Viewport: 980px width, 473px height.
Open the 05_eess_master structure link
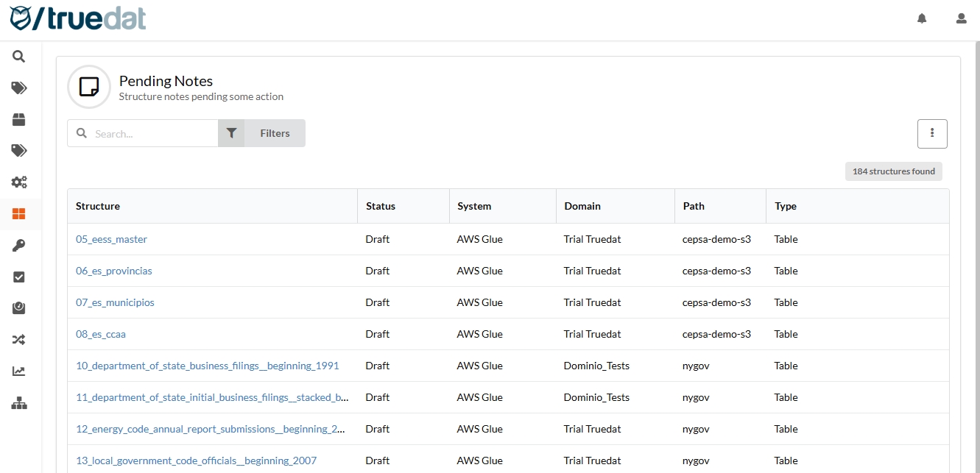coord(111,239)
